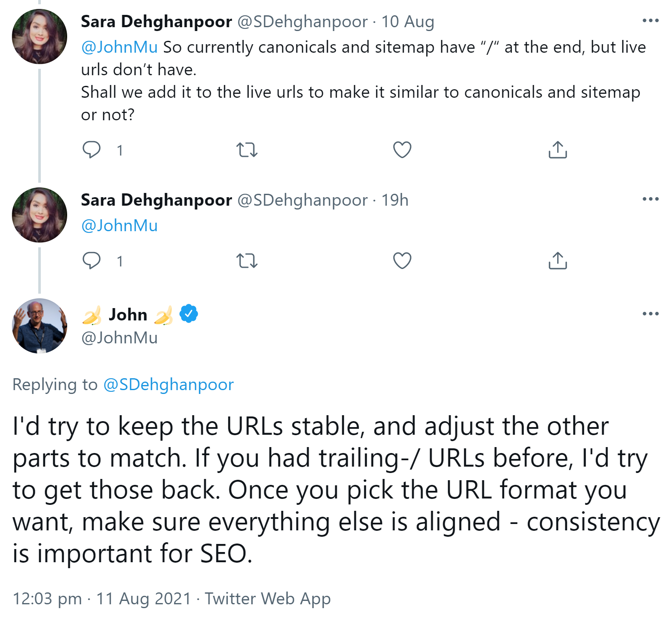672x623 pixels.
Task: Like Sara's first tweet
Action: pyautogui.click(x=403, y=150)
